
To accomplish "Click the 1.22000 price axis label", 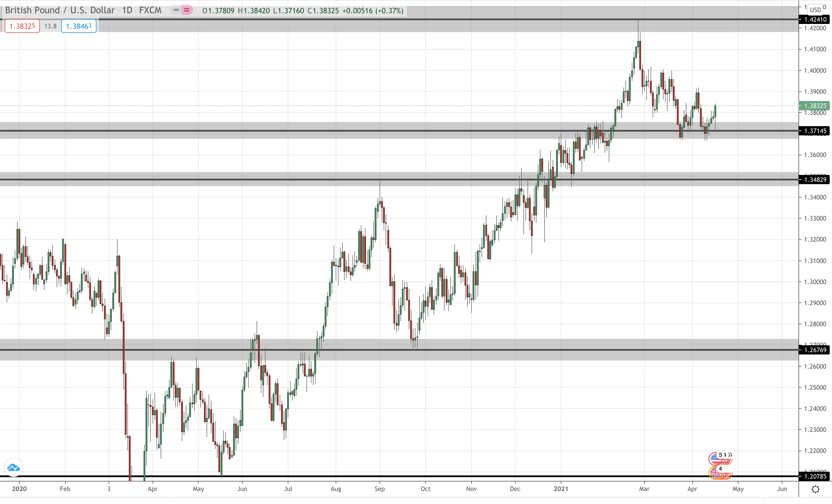I will coord(815,451).
